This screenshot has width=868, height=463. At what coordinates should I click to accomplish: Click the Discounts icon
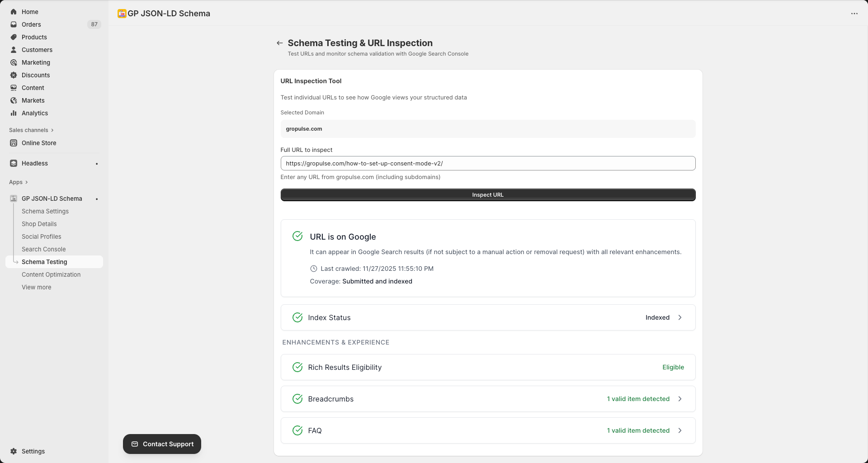click(x=14, y=75)
